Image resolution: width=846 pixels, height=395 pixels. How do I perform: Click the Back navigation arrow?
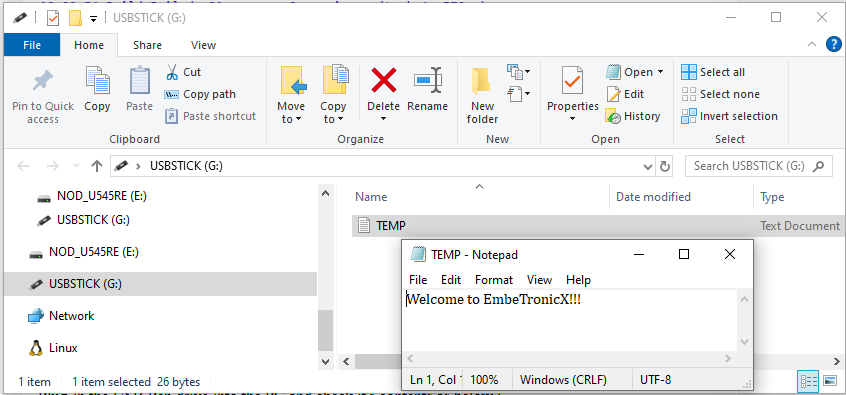[x=23, y=166]
